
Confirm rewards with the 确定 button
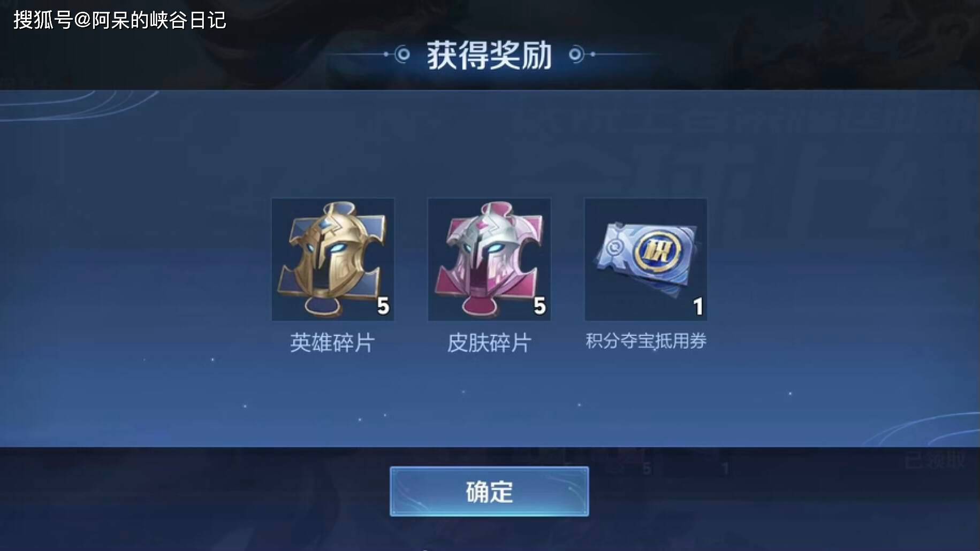pyautogui.click(x=489, y=491)
